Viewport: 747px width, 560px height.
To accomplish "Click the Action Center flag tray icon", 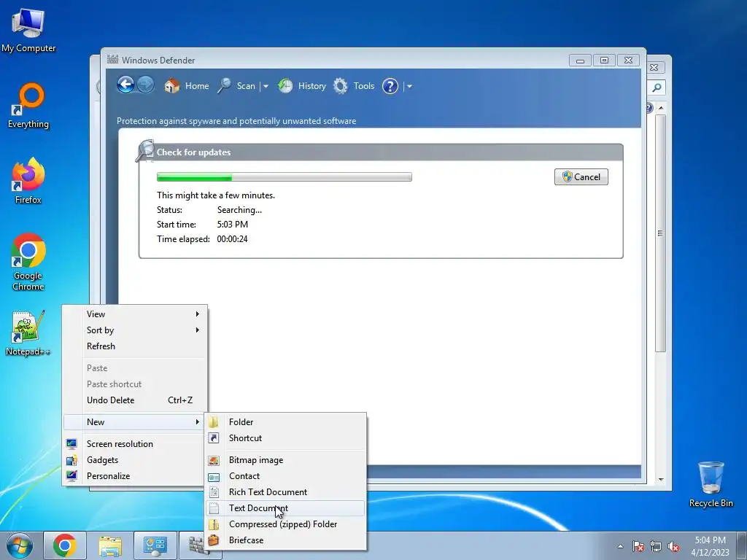I will (x=638, y=546).
